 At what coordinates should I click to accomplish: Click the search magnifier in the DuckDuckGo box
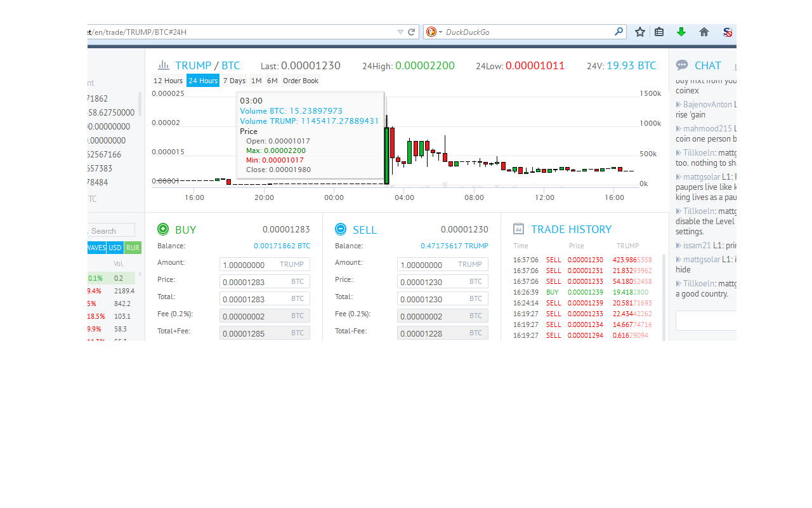(619, 32)
